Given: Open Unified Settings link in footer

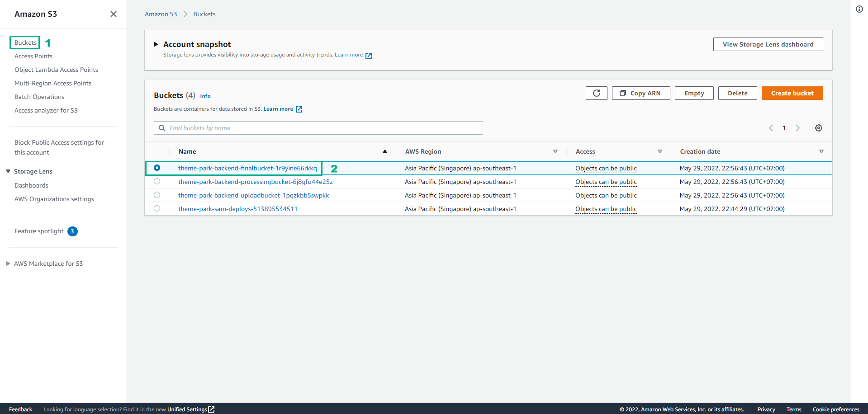Looking at the screenshot, I should point(187,409).
